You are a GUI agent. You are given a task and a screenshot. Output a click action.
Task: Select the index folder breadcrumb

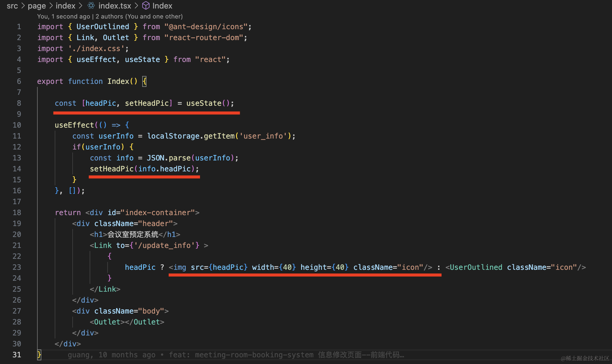click(x=65, y=6)
